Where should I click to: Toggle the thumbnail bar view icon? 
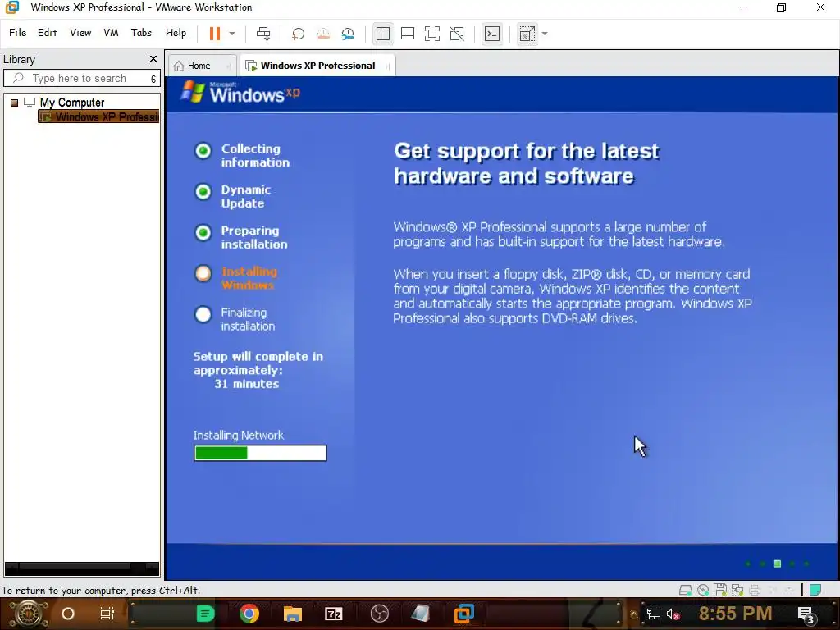pyautogui.click(x=407, y=34)
